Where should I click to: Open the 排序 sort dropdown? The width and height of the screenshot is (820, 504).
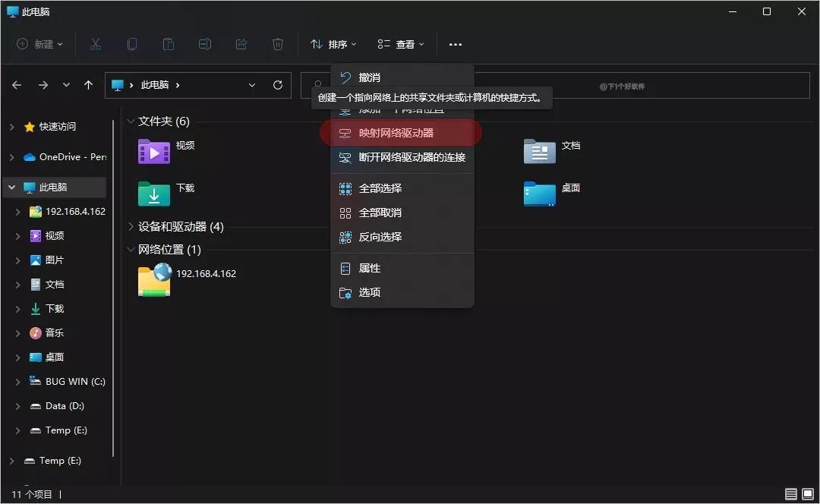[x=333, y=45]
